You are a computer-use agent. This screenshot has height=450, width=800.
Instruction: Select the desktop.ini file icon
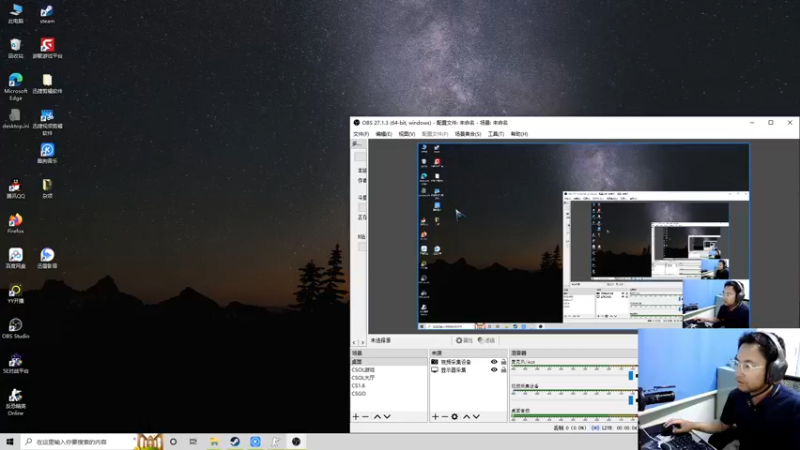(16, 118)
